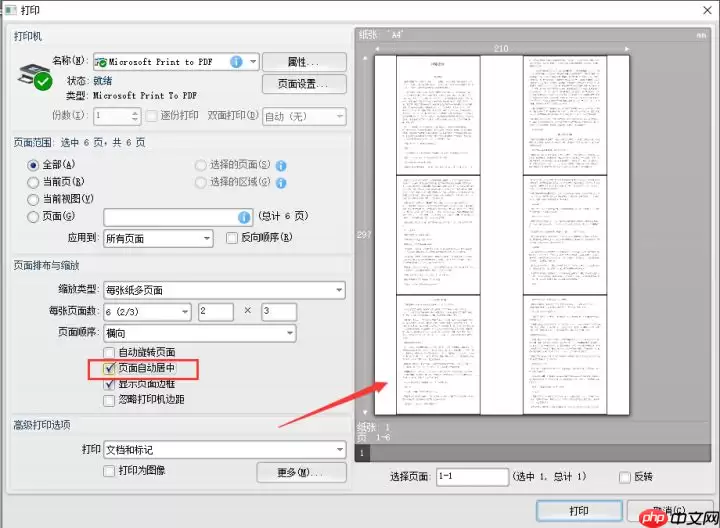Click the 选择页面 field showing 1-1
Image resolution: width=720 pixels, height=528 pixels.
click(472, 477)
